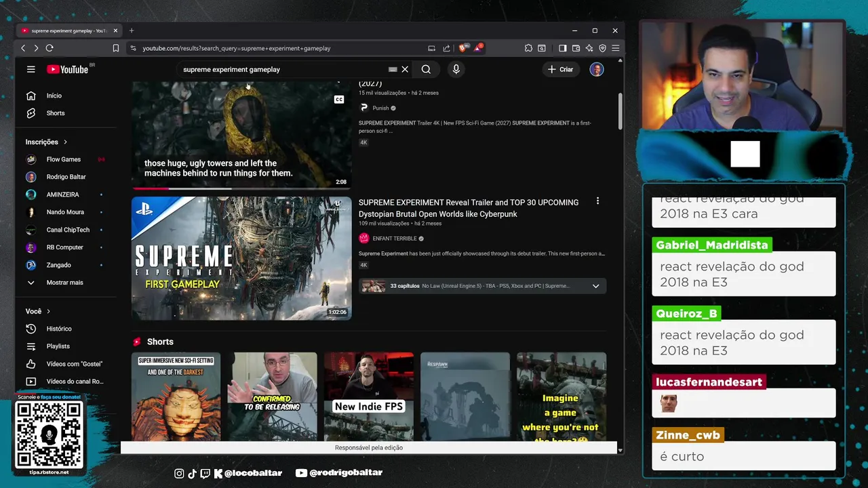868x488 pixels.
Task: Open Brave Rewards triangle icon
Action: click(478, 48)
